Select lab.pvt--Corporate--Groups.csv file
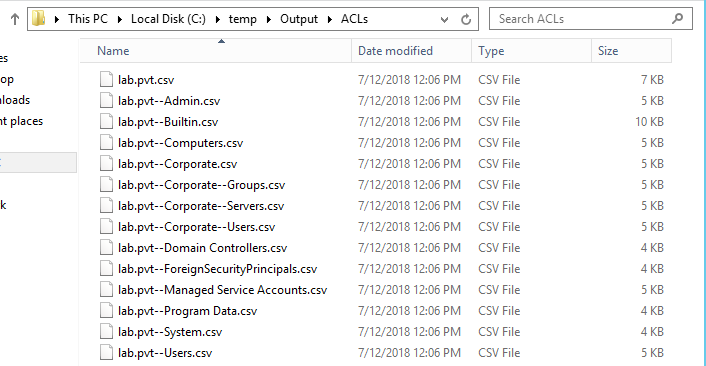Image resolution: width=706 pixels, height=366 pixels. coord(201,185)
